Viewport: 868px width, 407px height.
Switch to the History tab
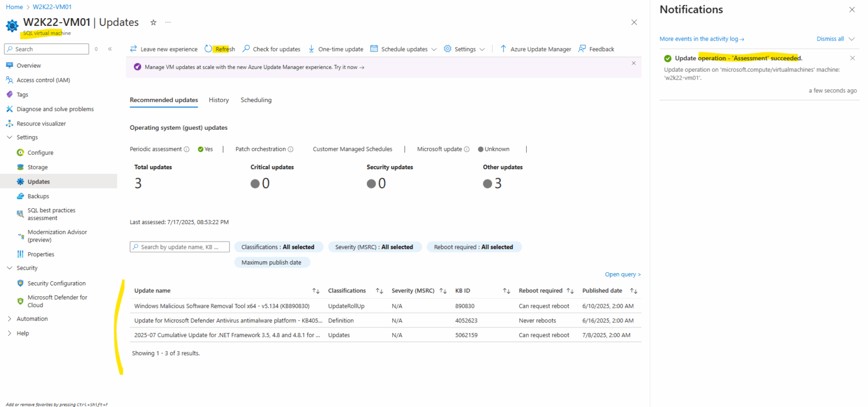coord(219,100)
